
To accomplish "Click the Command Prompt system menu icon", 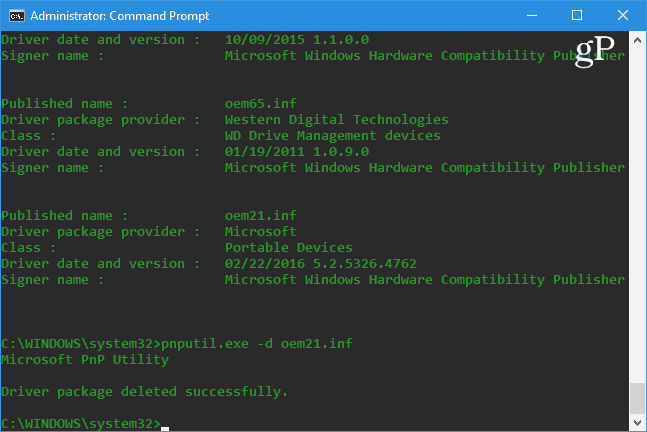I will (x=17, y=16).
